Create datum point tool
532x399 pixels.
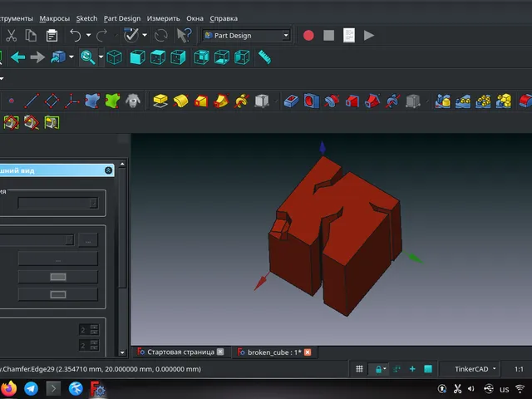pos(12,101)
